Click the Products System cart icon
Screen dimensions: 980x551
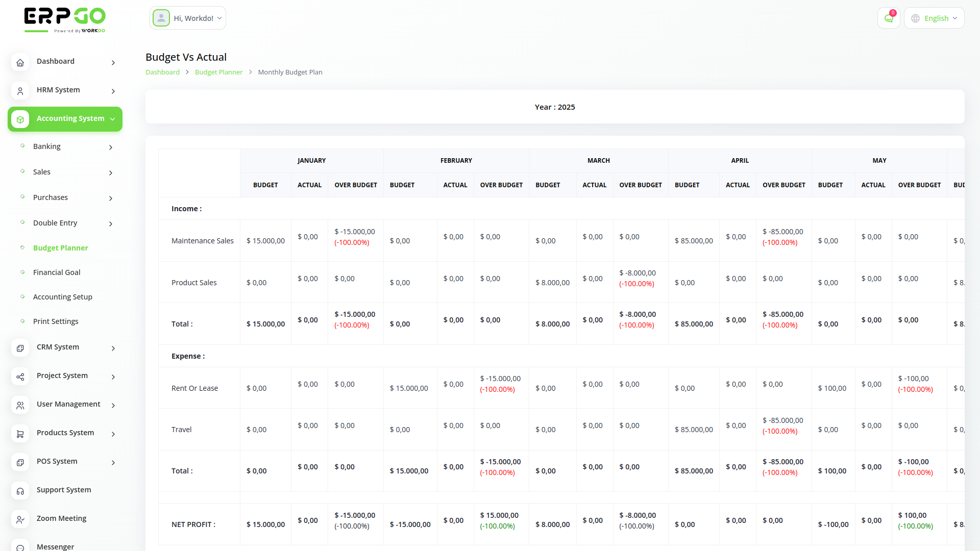[x=20, y=434]
